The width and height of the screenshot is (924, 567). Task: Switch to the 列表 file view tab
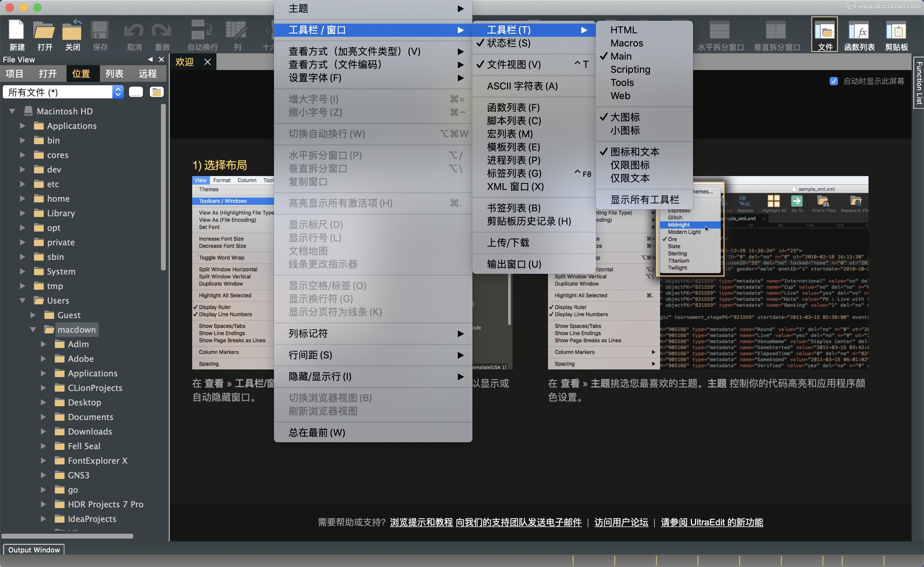(114, 73)
